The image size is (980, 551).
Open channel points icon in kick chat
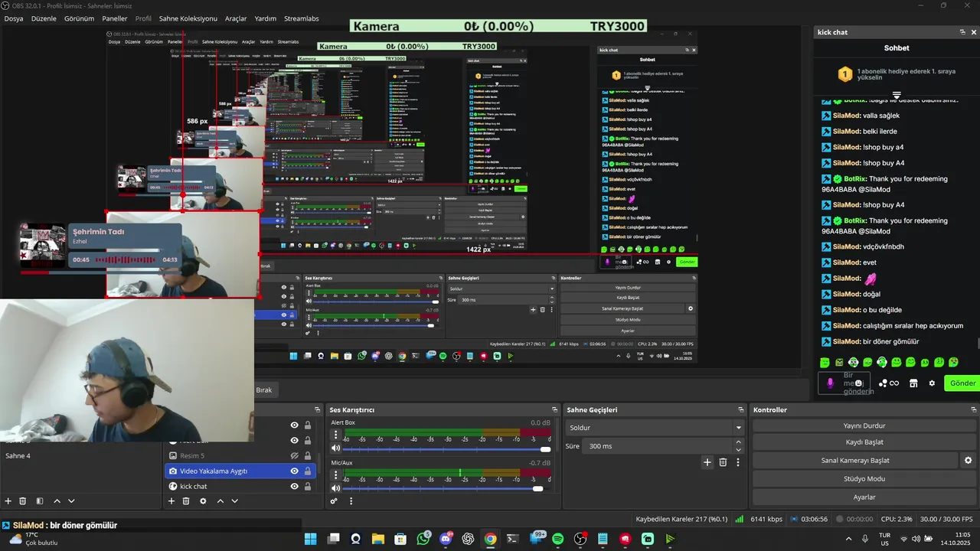coord(889,383)
